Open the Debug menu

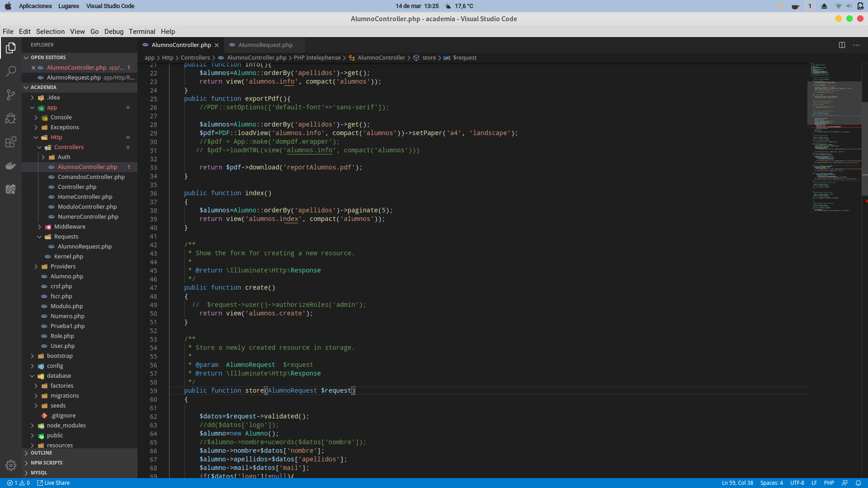point(114,32)
